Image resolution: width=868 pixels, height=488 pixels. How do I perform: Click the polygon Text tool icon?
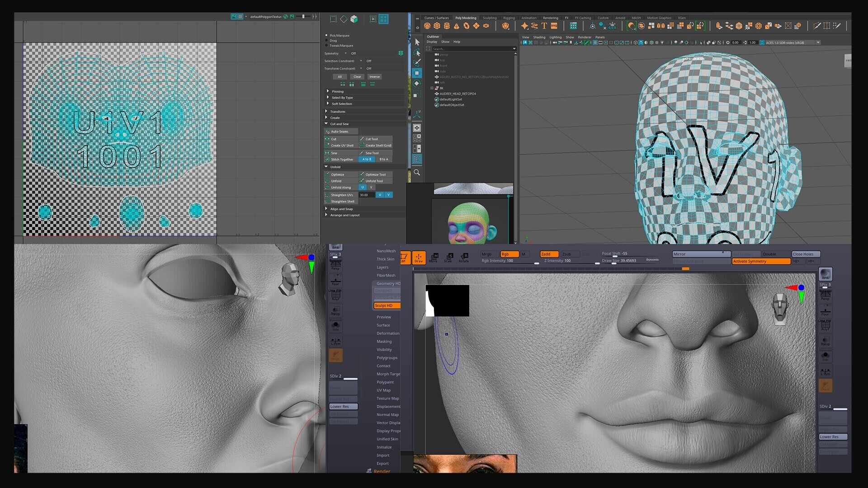pos(544,26)
